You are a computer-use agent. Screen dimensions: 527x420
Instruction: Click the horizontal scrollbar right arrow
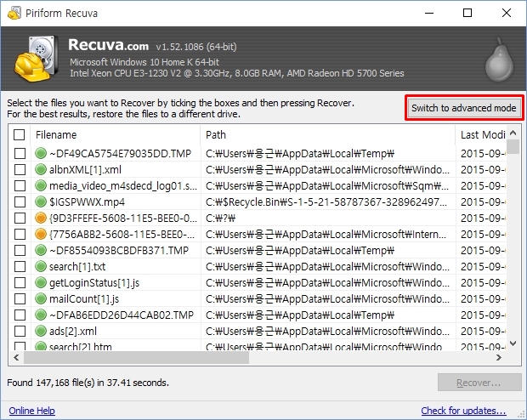(499, 357)
